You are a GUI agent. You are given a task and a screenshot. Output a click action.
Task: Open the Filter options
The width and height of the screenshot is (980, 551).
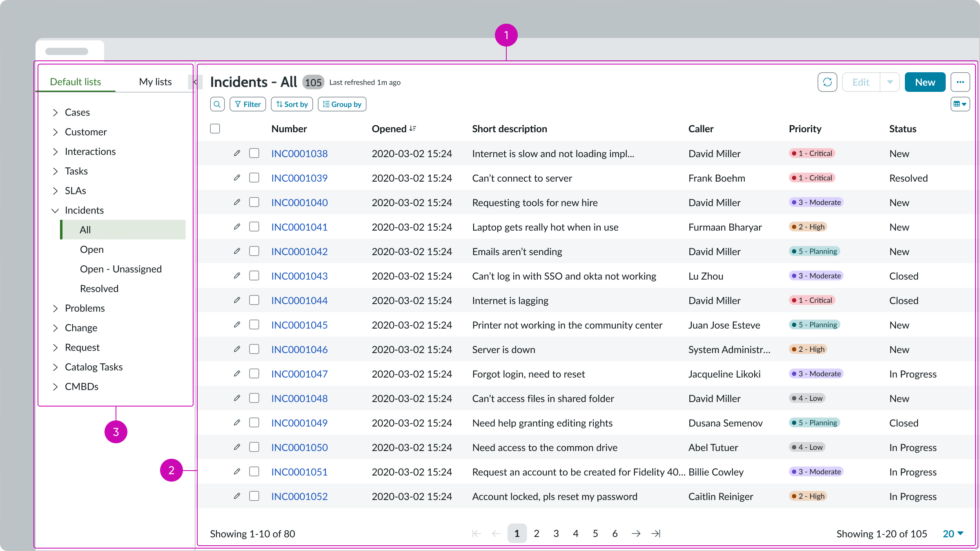pyautogui.click(x=247, y=104)
